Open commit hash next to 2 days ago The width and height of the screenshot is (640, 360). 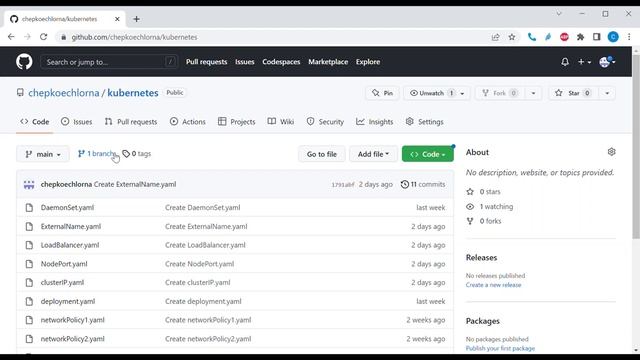click(343, 185)
